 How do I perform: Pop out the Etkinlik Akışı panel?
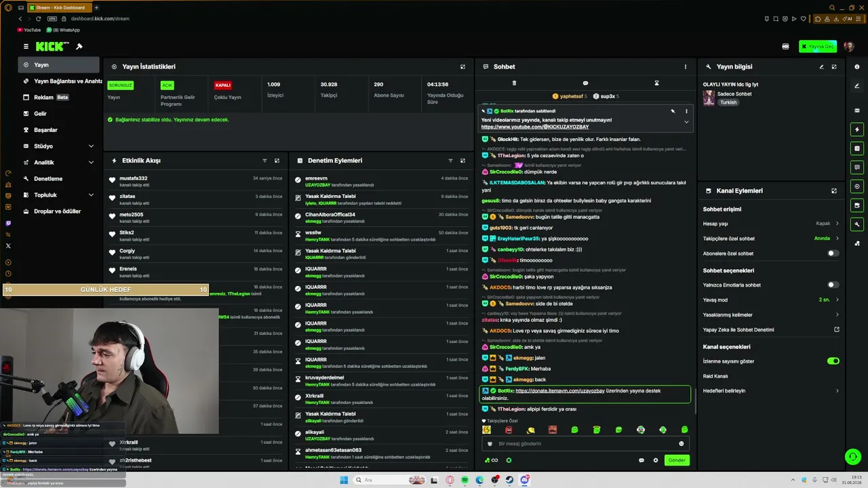277,161
